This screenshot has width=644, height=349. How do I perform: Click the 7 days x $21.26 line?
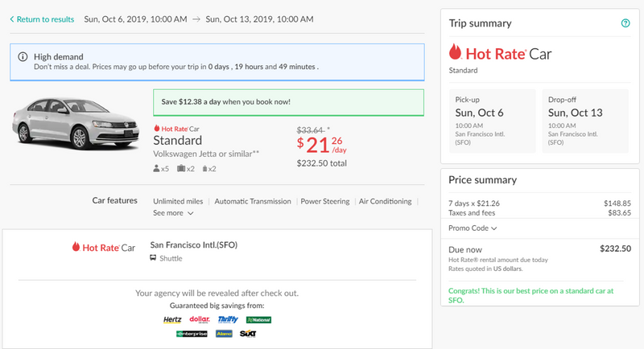[x=539, y=203]
